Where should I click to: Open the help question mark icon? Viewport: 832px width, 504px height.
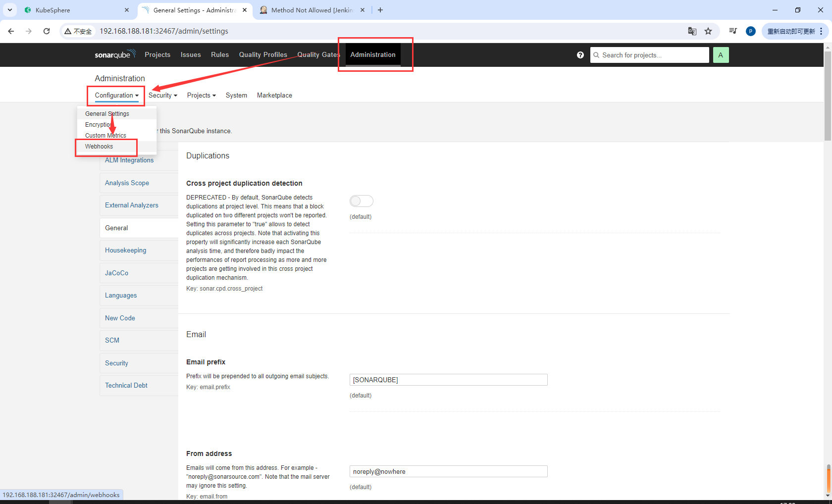tap(580, 55)
